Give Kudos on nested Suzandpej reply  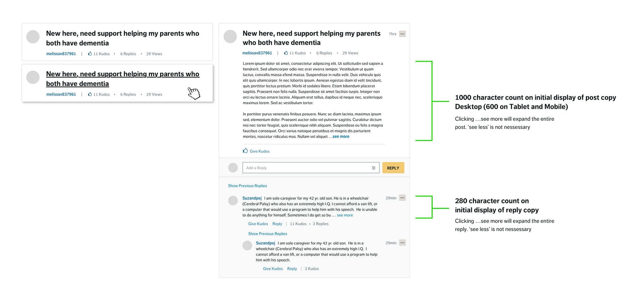(x=273, y=269)
